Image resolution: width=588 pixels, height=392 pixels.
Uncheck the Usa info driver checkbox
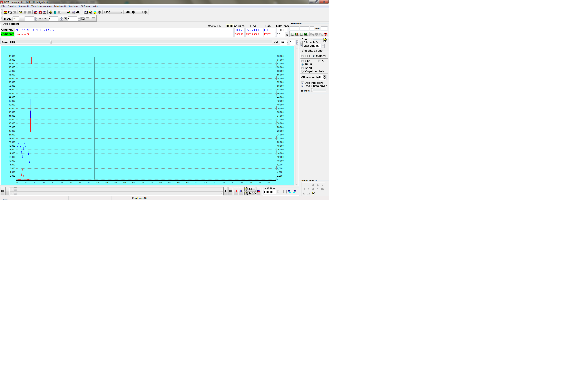(302, 83)
